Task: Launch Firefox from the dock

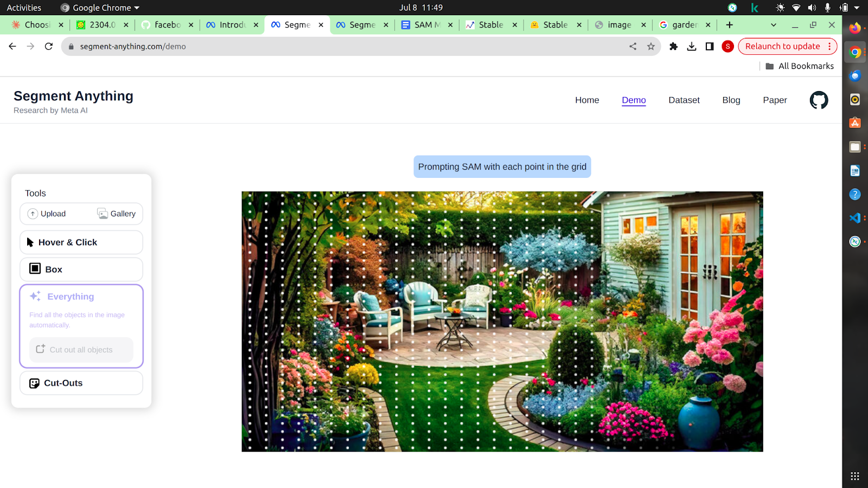Action: pos(855,28)
